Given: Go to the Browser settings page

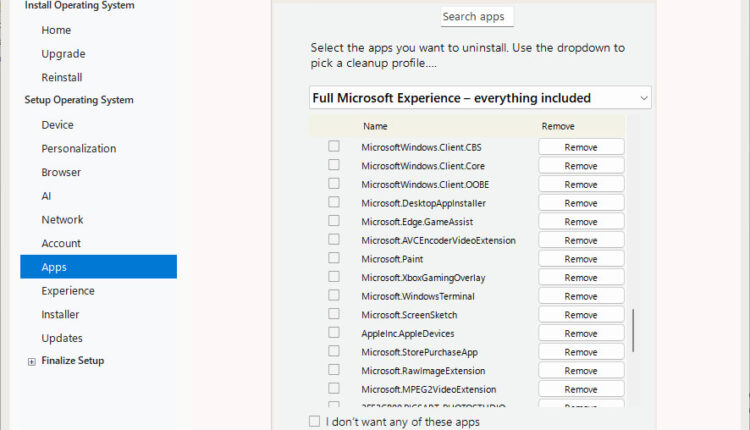Looking at the screenshot, I should pos(61,172).
